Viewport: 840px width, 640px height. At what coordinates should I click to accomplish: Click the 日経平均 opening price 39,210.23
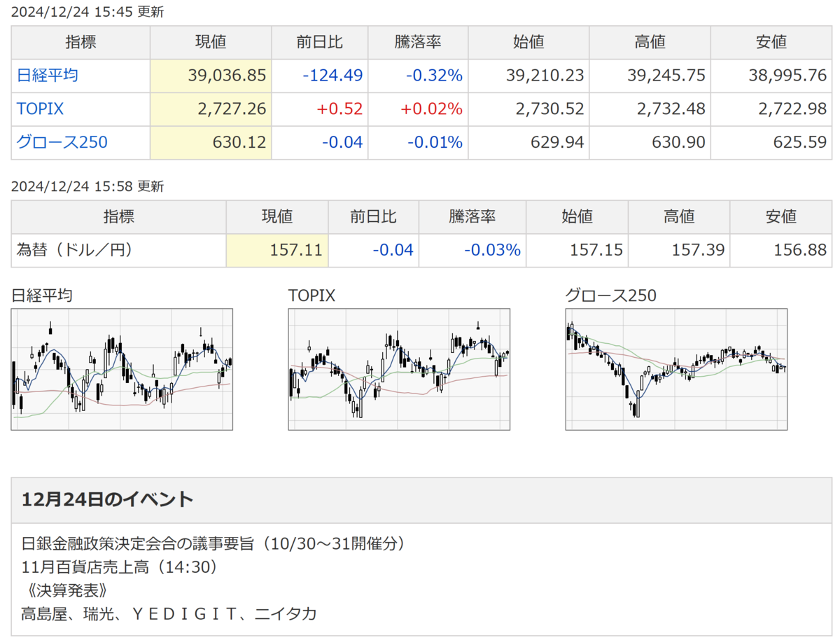[545, 76]
